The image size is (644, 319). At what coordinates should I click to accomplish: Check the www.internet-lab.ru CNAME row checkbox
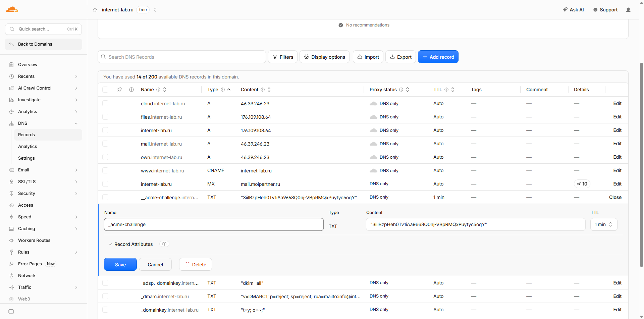(x=105, y=170)
